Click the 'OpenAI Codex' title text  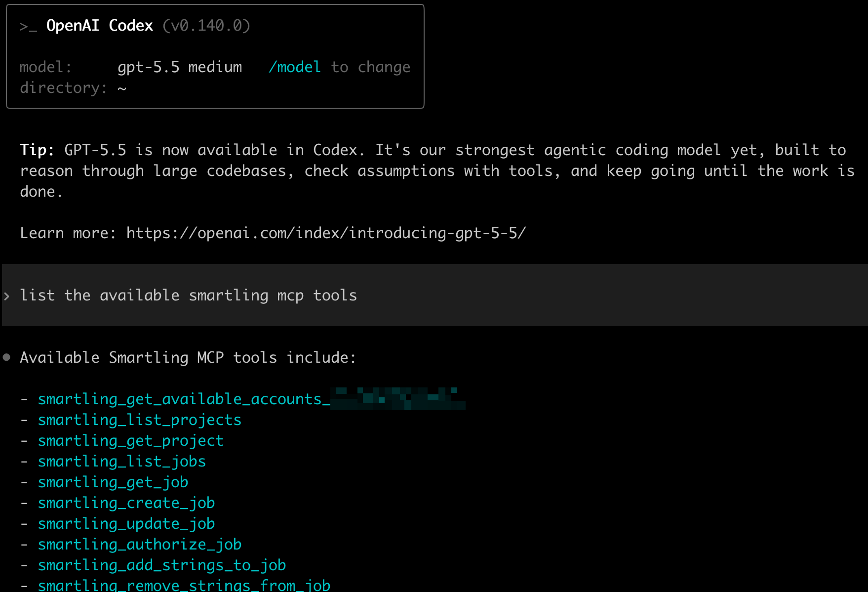[x=100, y=26]
